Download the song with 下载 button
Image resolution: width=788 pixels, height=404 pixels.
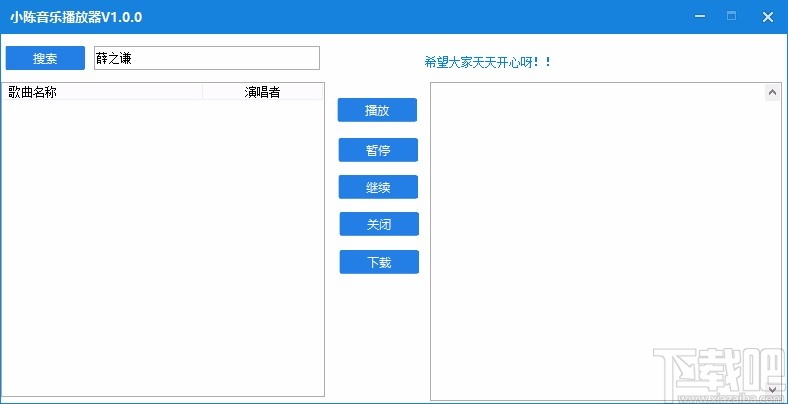(379, 262)
